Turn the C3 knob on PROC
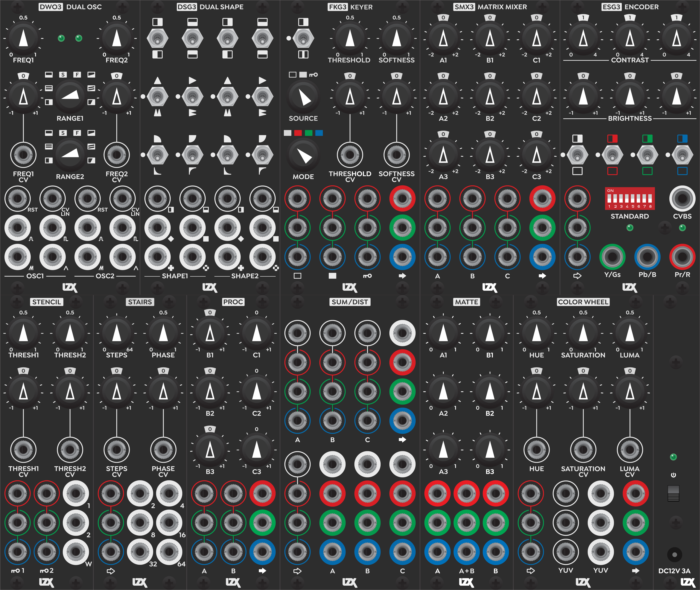Viewport: 700px width, 590px height. [257, 450]
